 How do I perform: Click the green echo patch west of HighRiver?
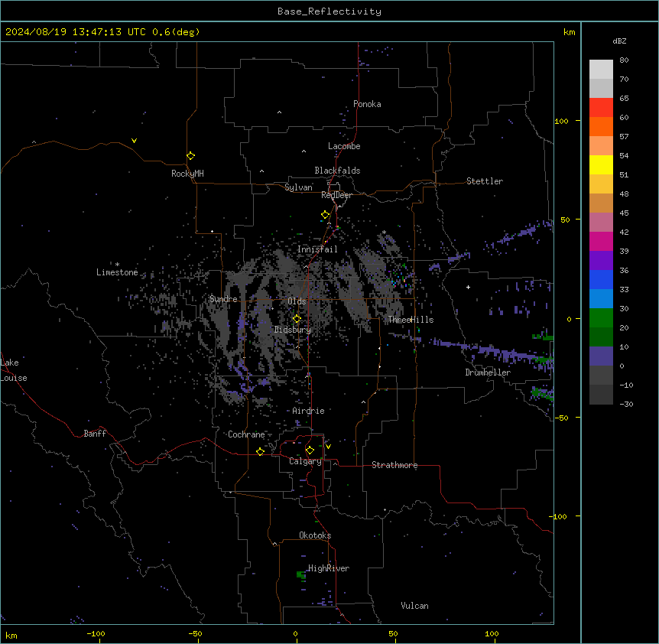301,574
